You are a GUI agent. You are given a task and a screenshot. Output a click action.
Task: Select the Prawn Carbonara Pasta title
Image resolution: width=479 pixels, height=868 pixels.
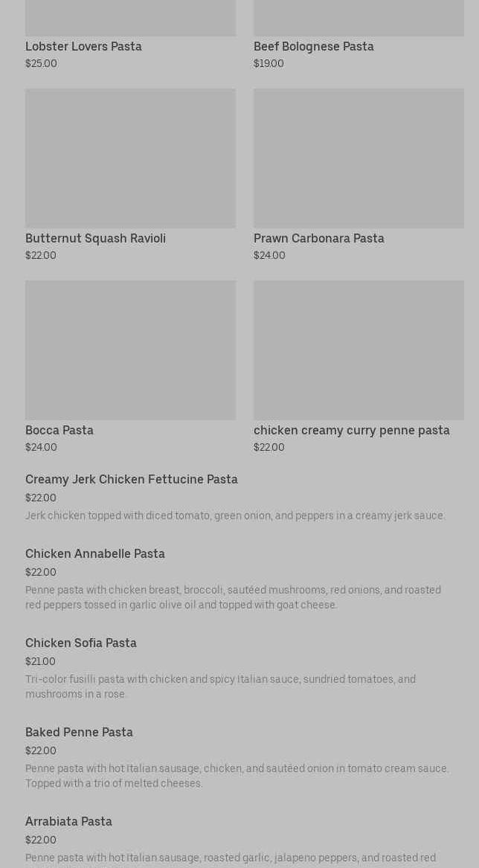click(318, 239)
